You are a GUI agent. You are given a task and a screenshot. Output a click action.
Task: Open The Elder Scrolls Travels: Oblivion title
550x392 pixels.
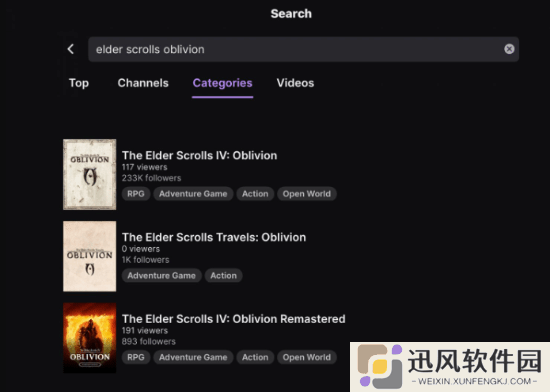click(x=214, y=237)
